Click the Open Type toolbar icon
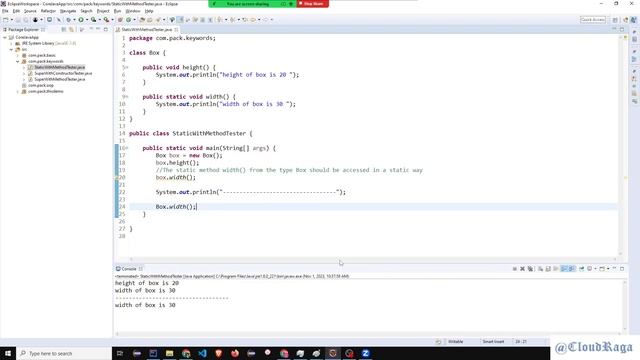Image resolution: width=640 pixels, height=360 pixels. point(142,20)
